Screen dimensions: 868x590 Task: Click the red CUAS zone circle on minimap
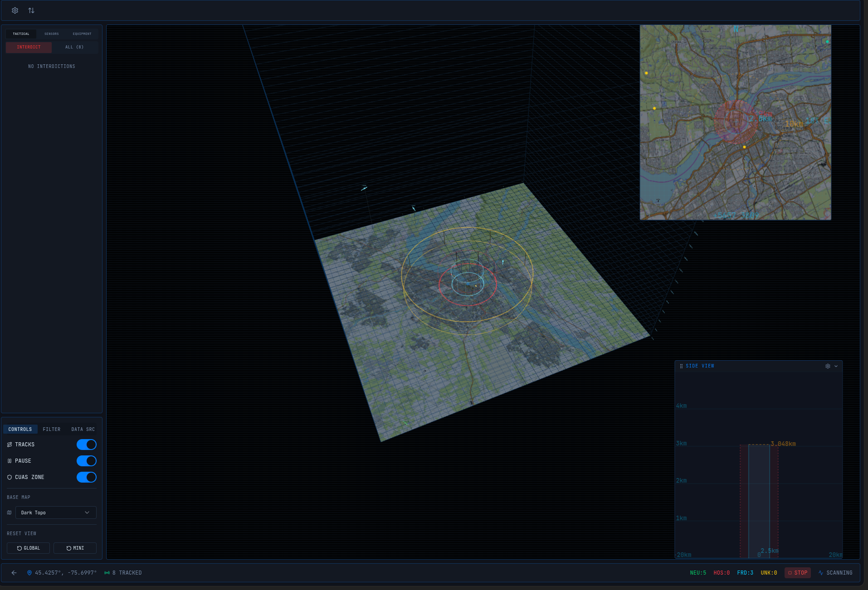pyautogui.click(x=735, y=121)
